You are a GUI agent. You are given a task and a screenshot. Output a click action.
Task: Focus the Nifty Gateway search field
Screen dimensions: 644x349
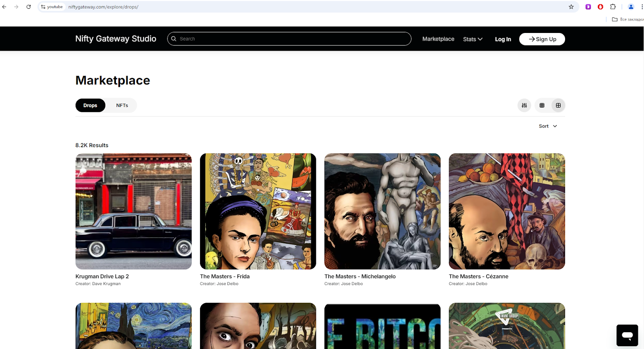(x=289, y=39)
